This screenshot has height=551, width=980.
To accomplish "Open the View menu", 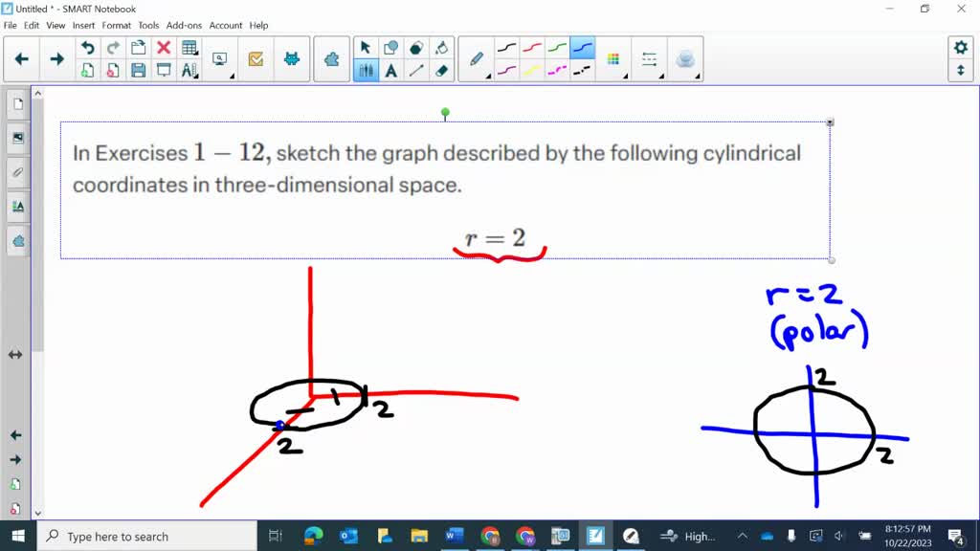I will coord(56,26).
